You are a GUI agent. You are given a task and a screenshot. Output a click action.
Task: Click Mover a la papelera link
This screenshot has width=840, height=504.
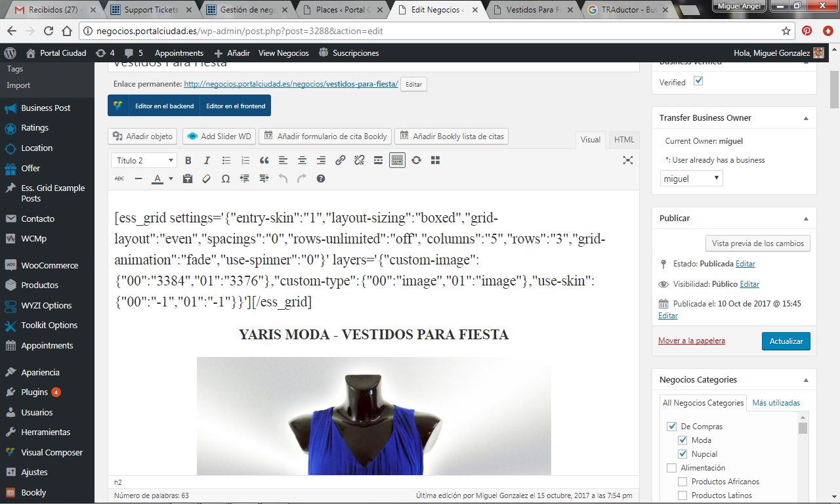[691, 341]
